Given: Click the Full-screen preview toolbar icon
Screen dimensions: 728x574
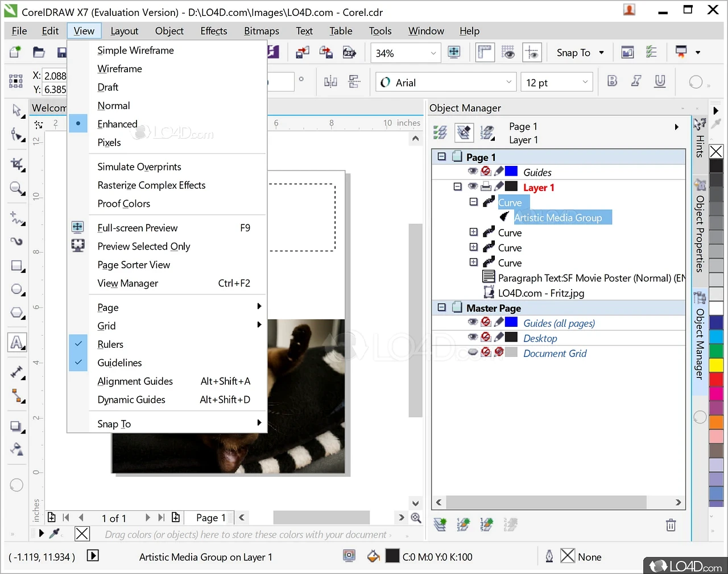Looking at the screenshot, I should click(x=454, y=52).
